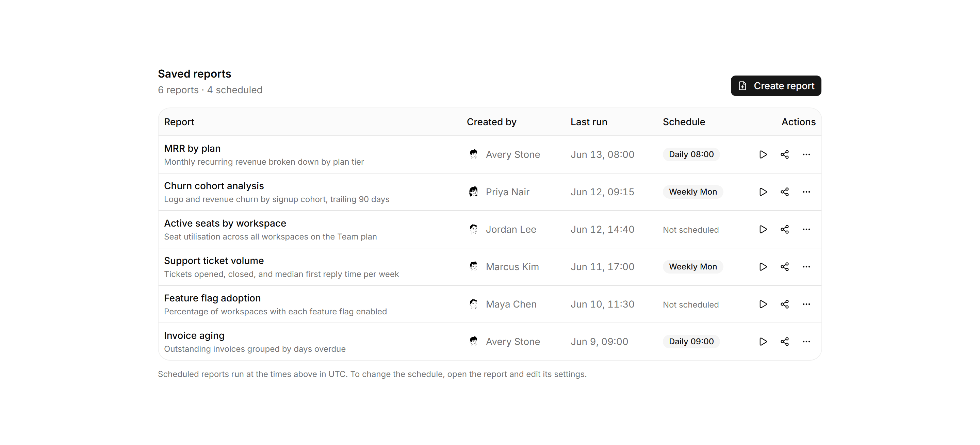Open the Invoice aging report title
Viewport: 980px width, 445px height.
[194, 335]
